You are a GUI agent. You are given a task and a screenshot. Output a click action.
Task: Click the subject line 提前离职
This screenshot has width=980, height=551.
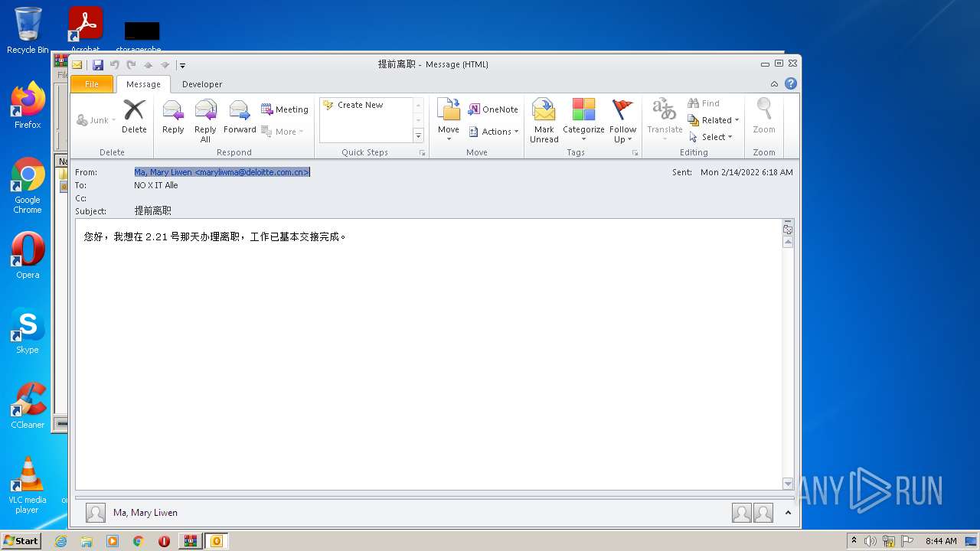(153, 210)
